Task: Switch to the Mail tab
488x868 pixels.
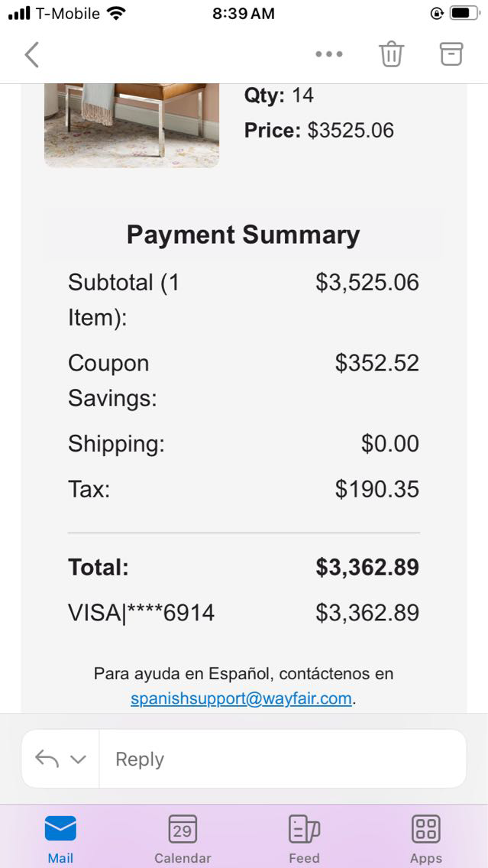Action: coord(60,837)
